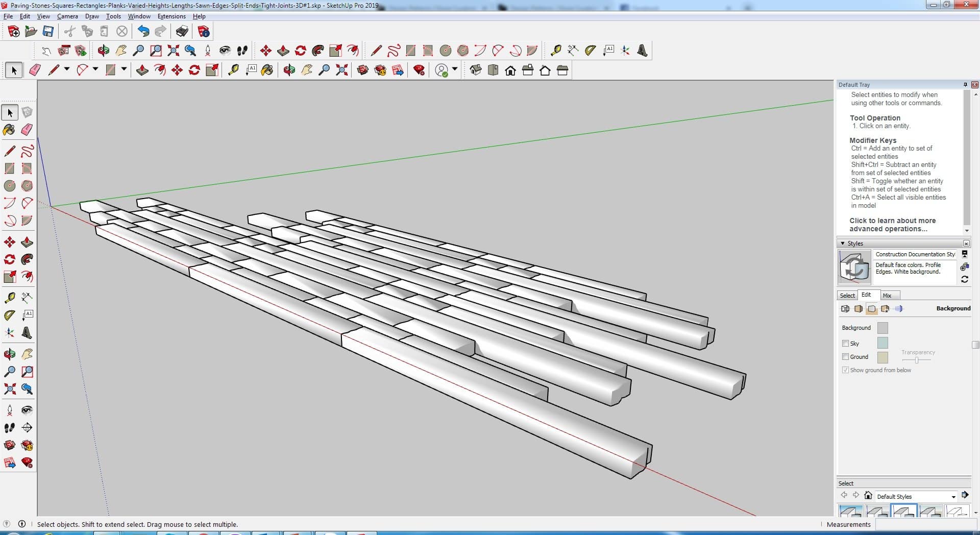Screen dimensions: 980x535
Task: Activate the Orbit tool in left toolbar
Action: coord(9,354)
